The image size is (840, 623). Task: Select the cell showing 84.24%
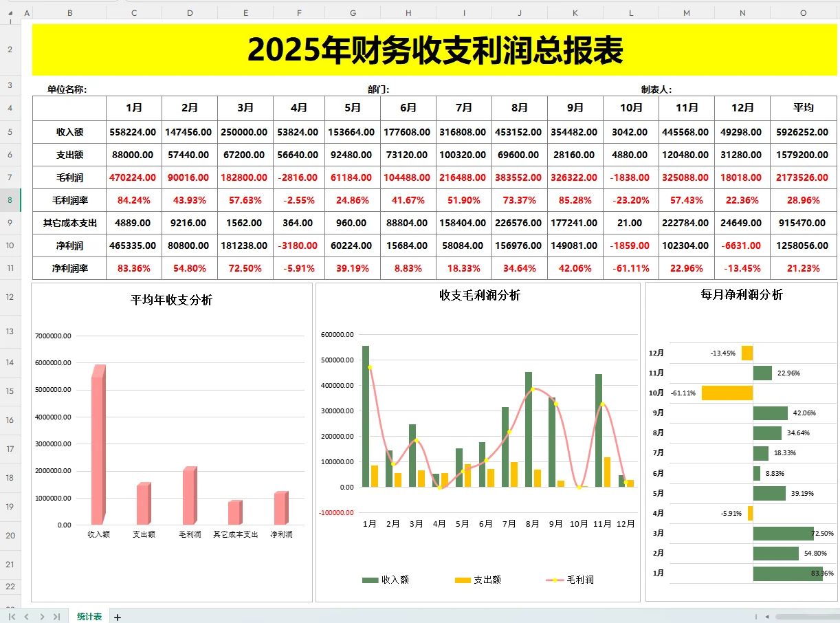pos(133,199)
